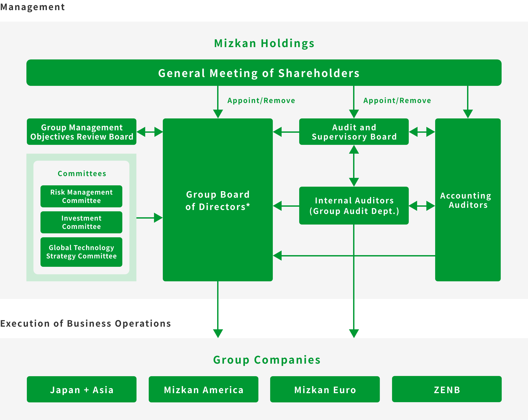Click the Mizkan America box
The height and width of the screenshot is (420, 528).
[x=203, y=389]
